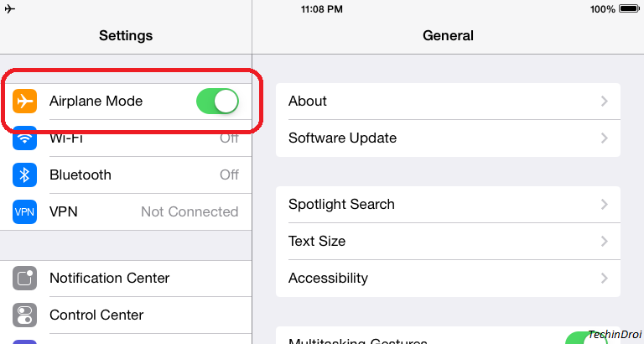Viewport: 644px width, 344px height.
Task: Click the Text Size chevron arrow
Action: 604,242
